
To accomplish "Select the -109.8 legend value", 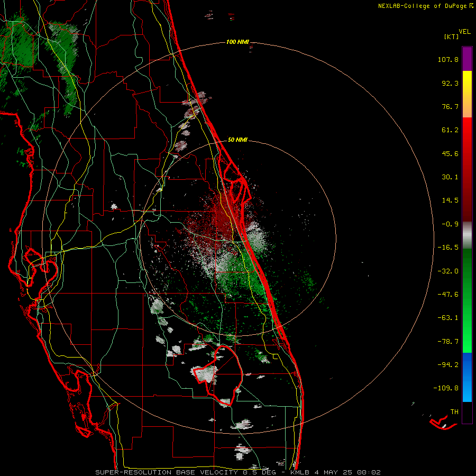I will click(446, 388).
